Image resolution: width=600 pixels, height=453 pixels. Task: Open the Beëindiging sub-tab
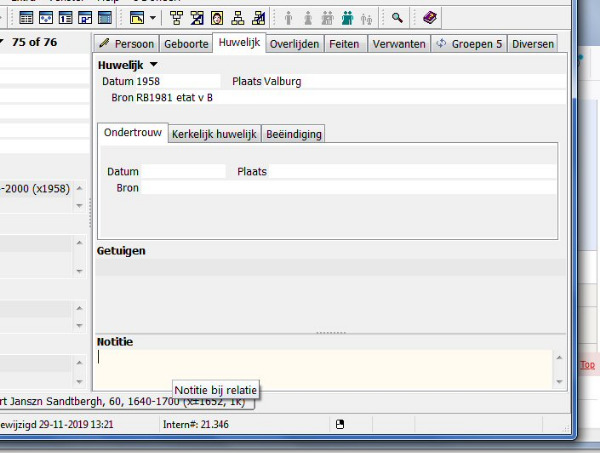pyautogui.click(x=294, y=134)
